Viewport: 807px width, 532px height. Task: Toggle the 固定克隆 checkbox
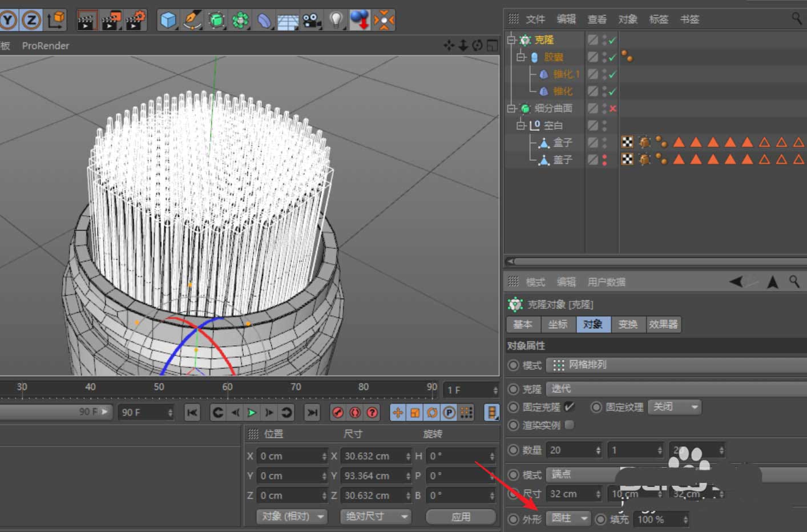pyautogui.click(x=569, y=407)
